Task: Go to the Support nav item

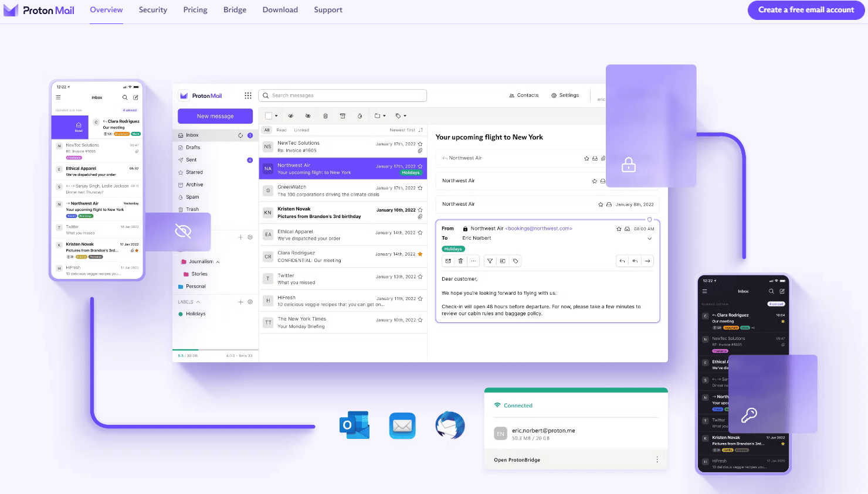Action: tap(328, 10)
